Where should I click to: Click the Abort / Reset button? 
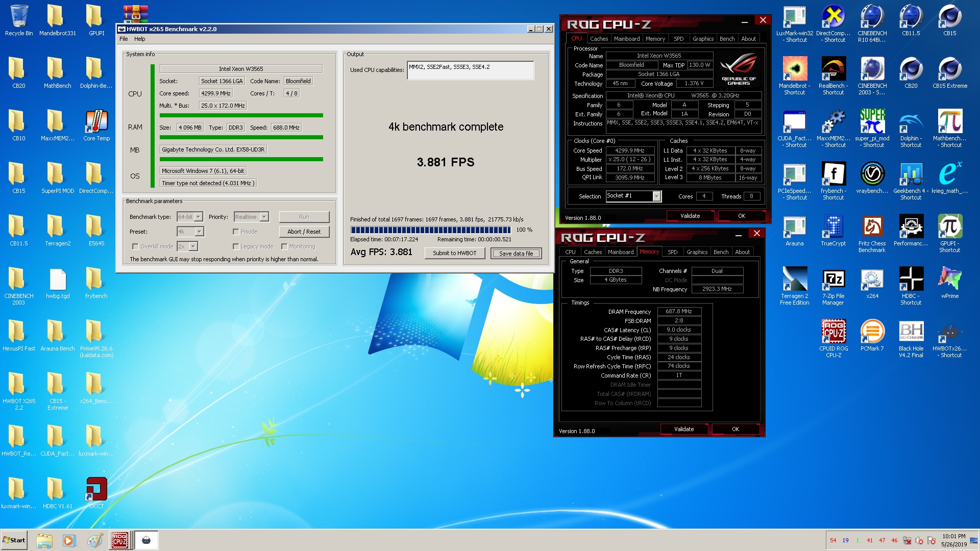[304, 232]
